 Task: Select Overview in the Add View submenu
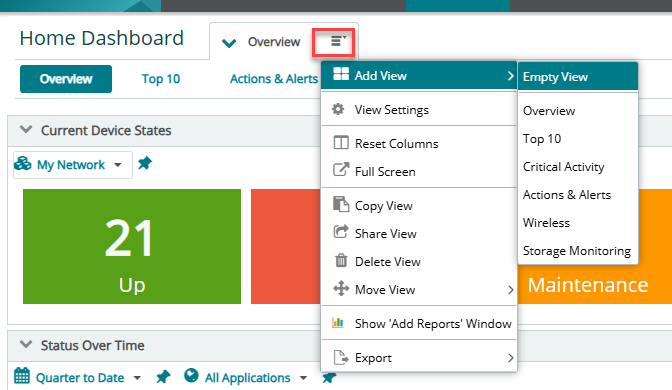tap(578, 111)
